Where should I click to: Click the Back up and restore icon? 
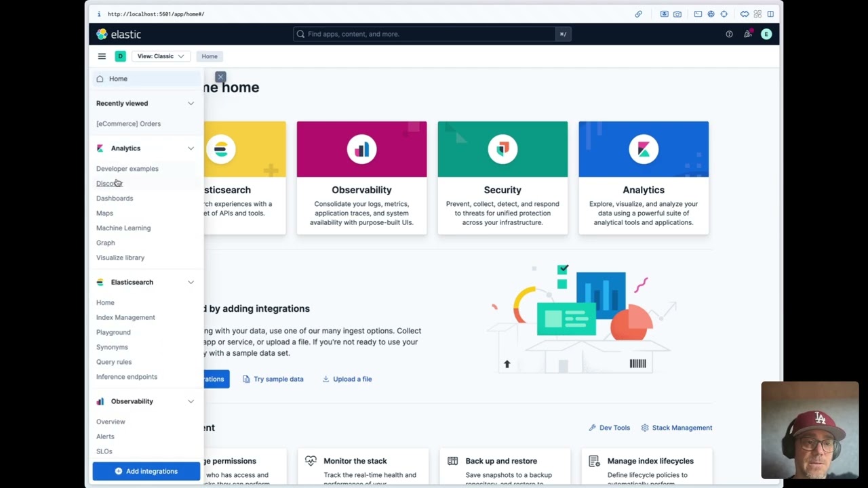coord(452,461)
